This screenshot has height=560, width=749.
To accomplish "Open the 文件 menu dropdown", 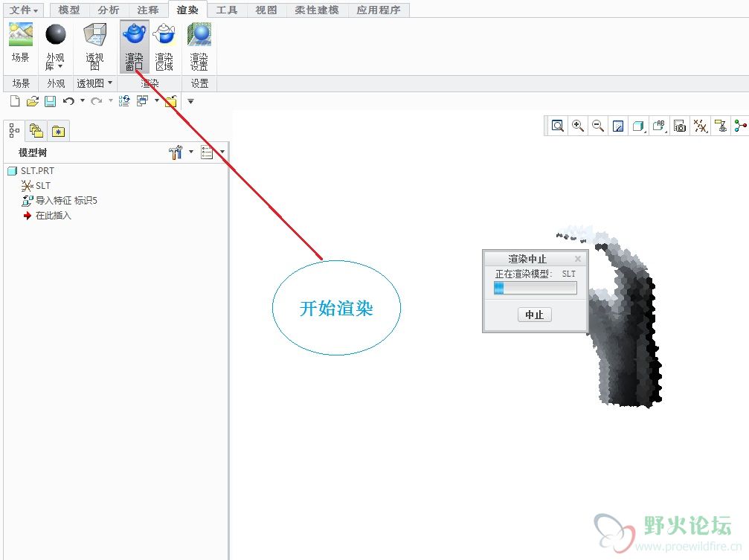I will coord(23,10).
